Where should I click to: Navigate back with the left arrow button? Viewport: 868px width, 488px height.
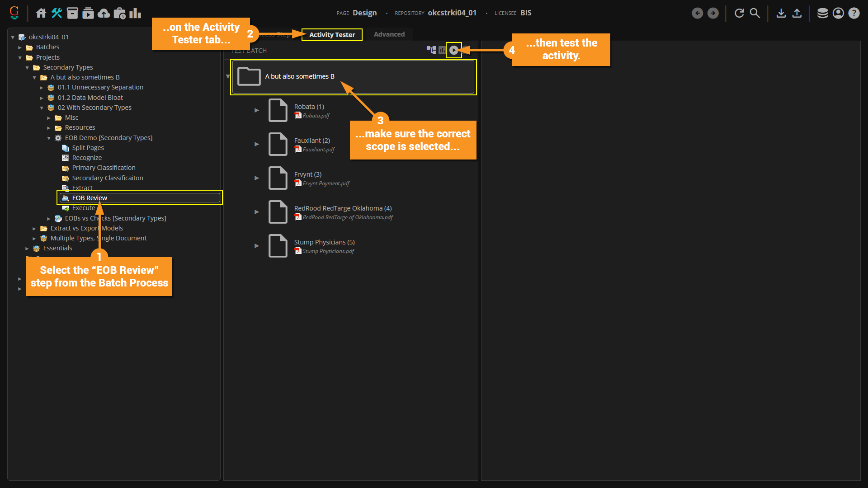pyautogui.click(x=698, y=13)
